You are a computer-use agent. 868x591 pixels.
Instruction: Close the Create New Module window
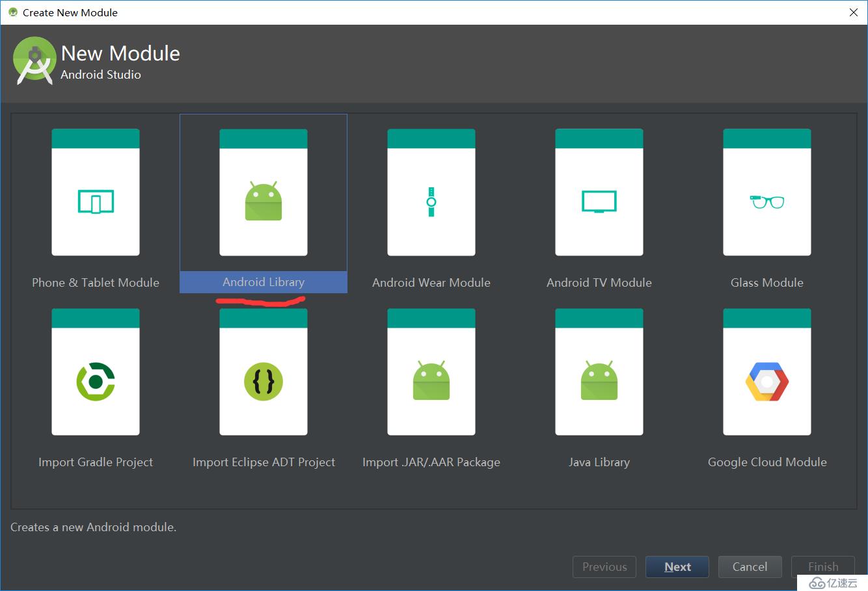coord(854,12)
